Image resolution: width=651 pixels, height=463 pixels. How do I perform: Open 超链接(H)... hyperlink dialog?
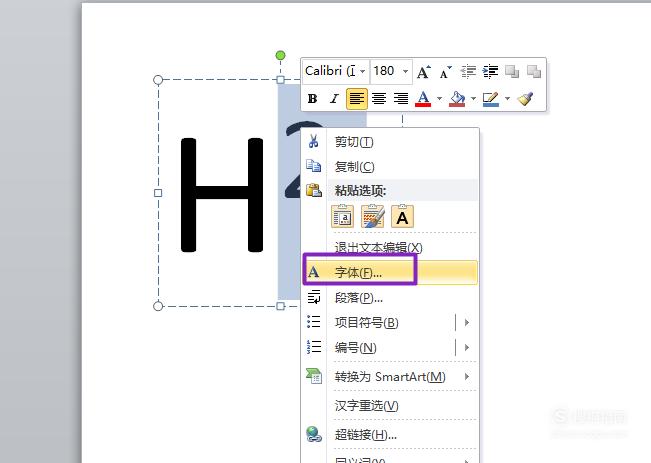[390, 435]
